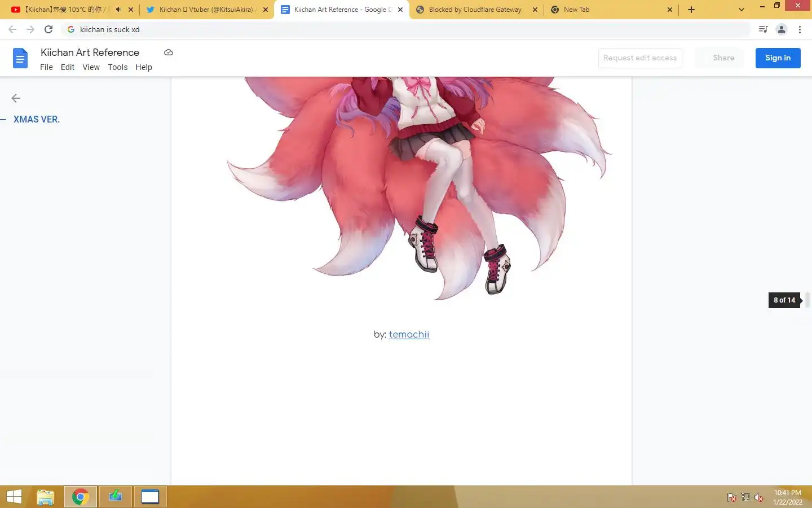
Task: Click the Chrome taskbar icon
Action: (81, 497)
